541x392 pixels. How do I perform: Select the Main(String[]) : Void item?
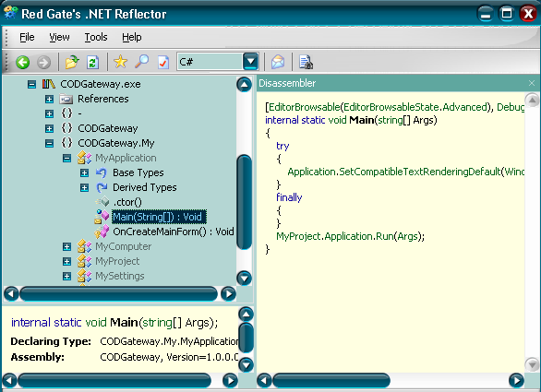coord(159,217)
